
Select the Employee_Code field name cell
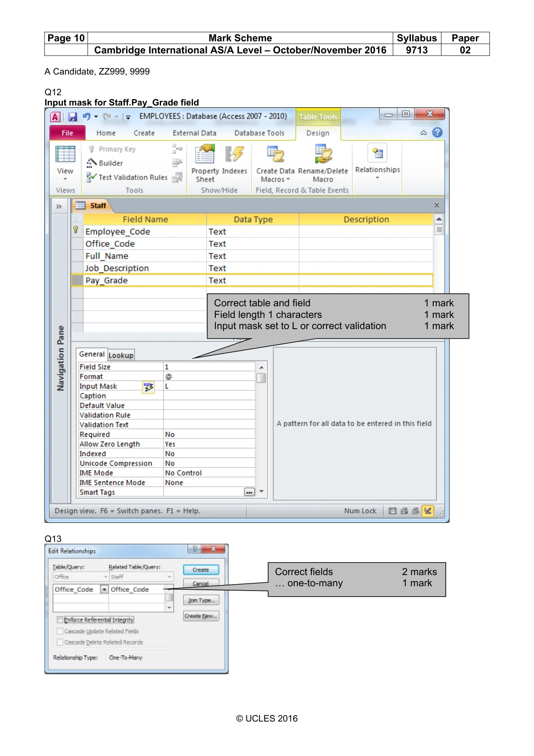(x=145, y=232)
